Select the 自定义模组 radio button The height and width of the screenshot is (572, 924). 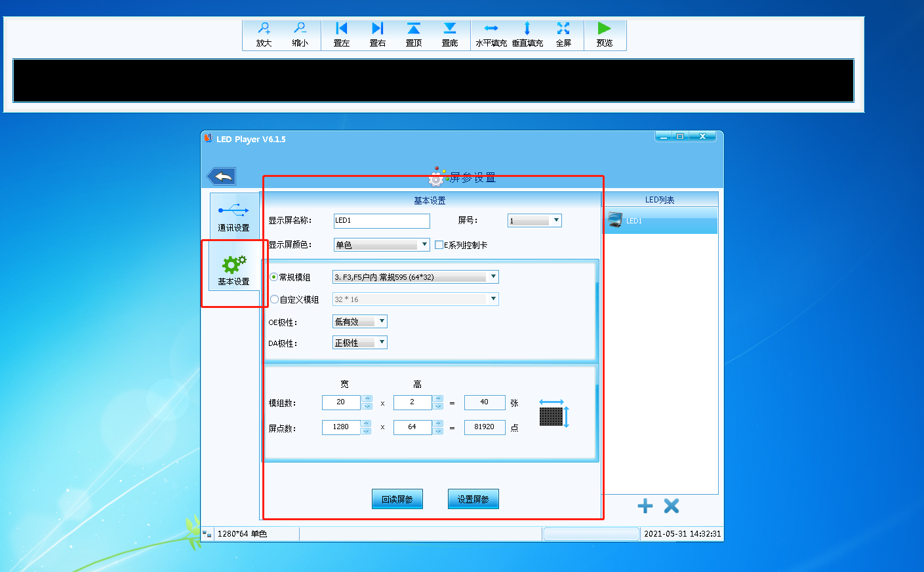(x=274, y=299)
